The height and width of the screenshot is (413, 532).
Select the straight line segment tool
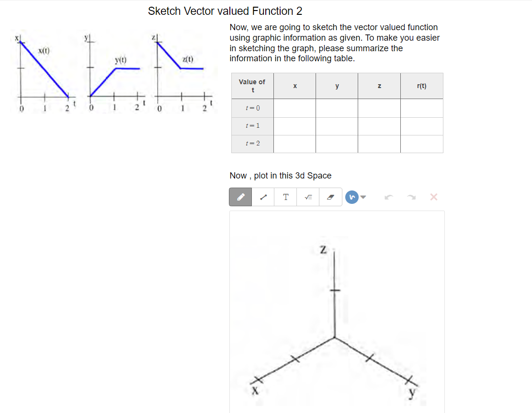click(263, 197)
